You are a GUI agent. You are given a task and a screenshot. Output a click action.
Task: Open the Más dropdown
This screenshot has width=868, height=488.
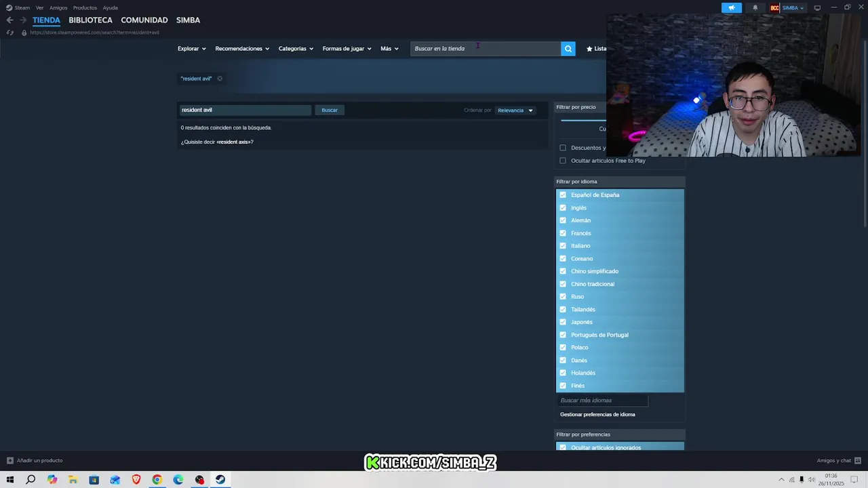tap(389, 49)
